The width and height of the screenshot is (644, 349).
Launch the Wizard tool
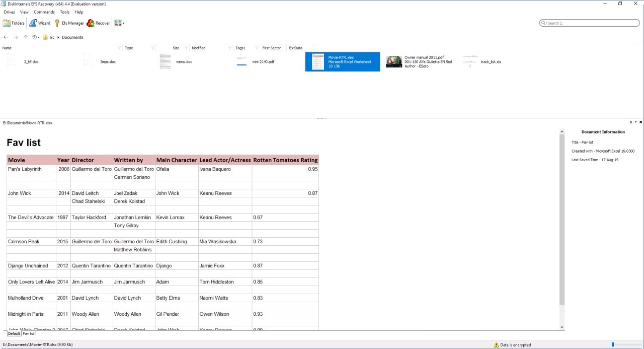tap(40, 23)
